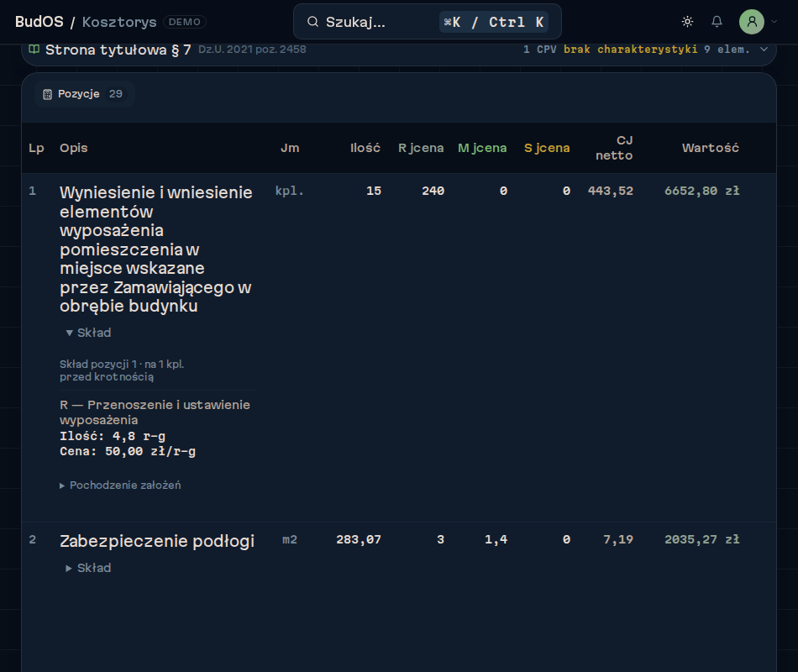Collapse the Skład section of position 1
Image resolution: width=798 pixels, height=672 pixels.
tap(88, 333)
